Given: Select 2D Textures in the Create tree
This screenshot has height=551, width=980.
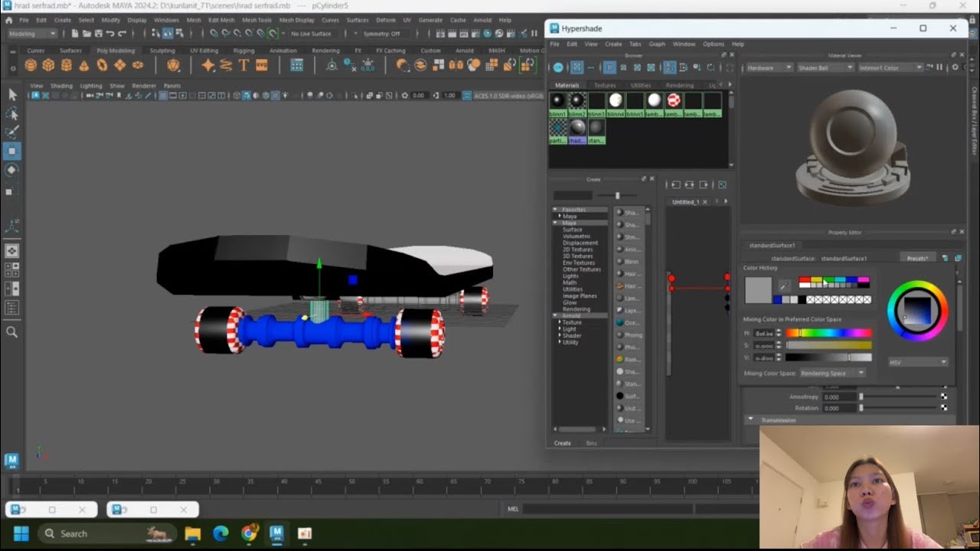Looking at the screenshot, I should (x=578, y=249).
